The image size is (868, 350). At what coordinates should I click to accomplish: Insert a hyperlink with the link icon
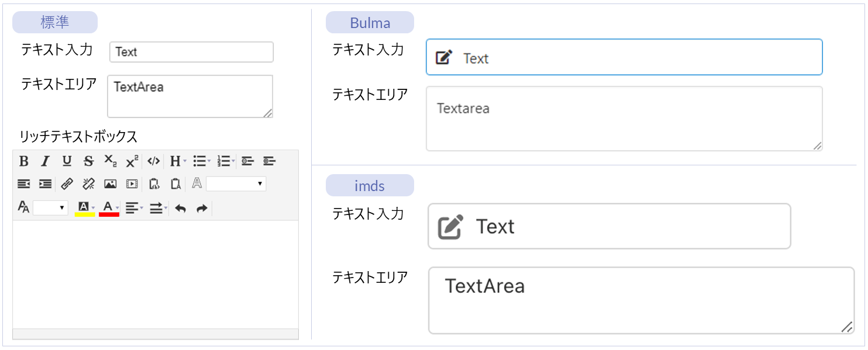coord(67,184)
